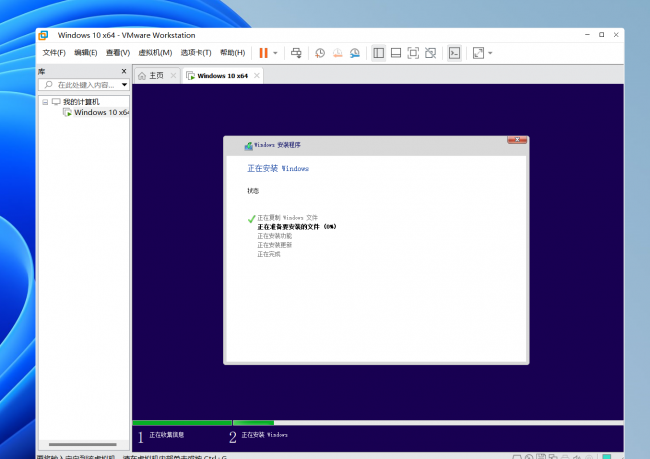
Task: Enter full screen mode
Action: [413, 53]
